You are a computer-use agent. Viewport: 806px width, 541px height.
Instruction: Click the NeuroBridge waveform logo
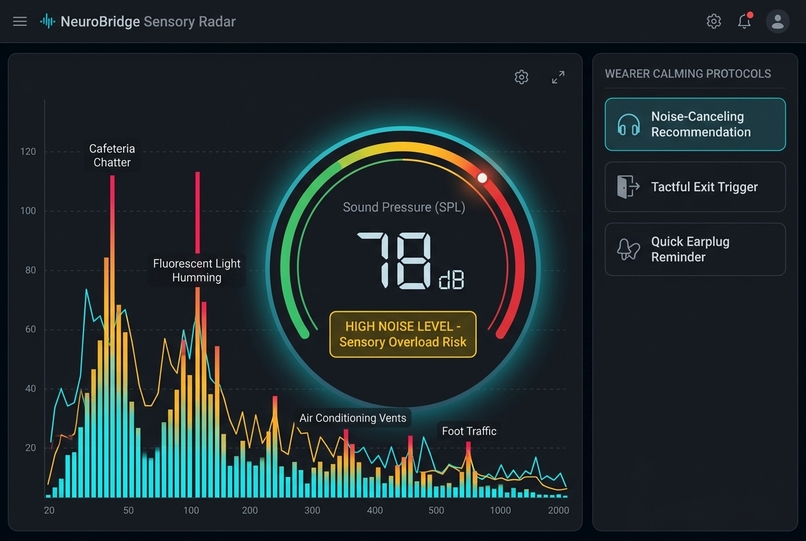pos(47,22)
